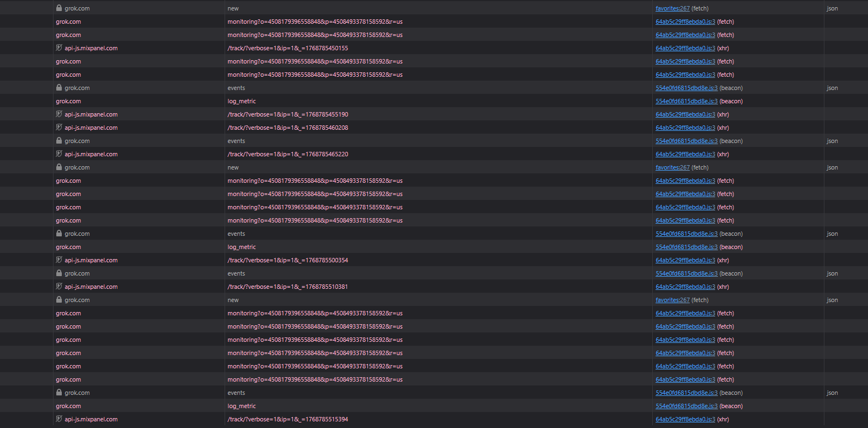Open favorites:267 link on the lowest new request

(672, 300)
